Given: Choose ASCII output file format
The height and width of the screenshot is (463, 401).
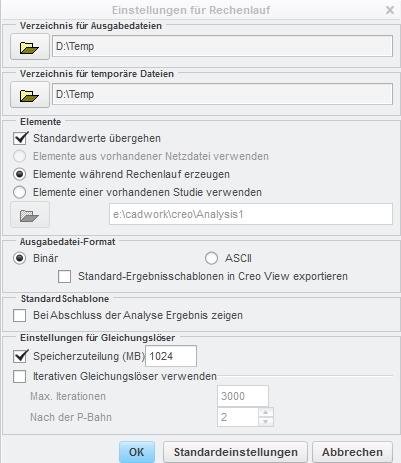Looking at the screenshot, I should (211, 258).
